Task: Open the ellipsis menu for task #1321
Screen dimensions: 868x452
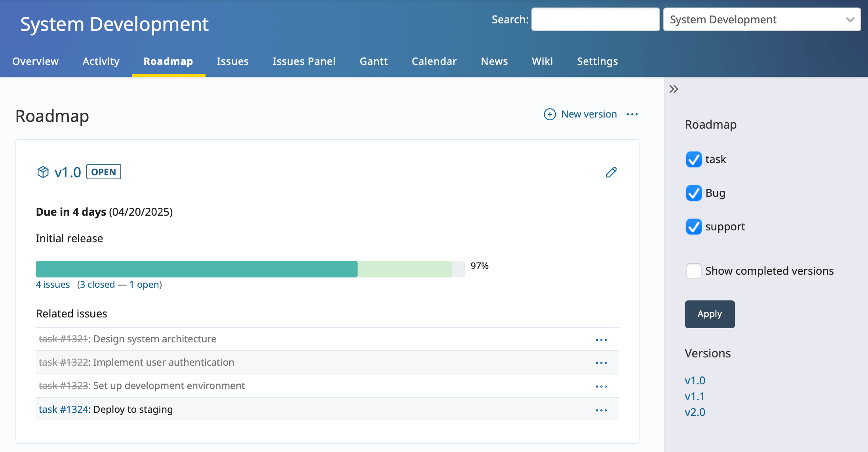Action: (602, 340)
